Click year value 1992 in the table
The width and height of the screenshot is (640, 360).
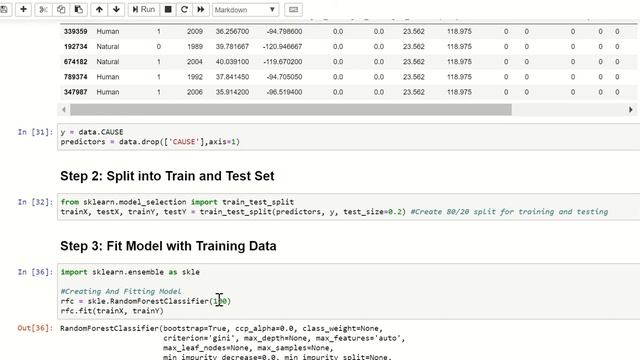pyautogui.click(x=195, y=77)
